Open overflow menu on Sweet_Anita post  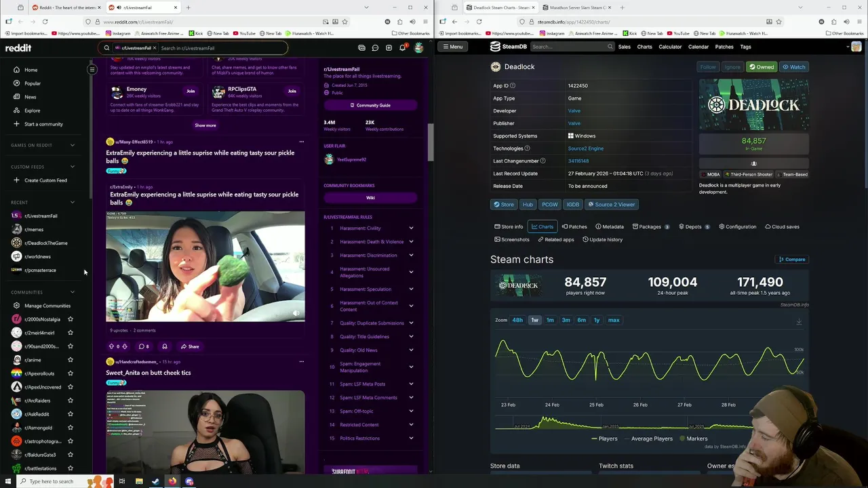point(301,361)
